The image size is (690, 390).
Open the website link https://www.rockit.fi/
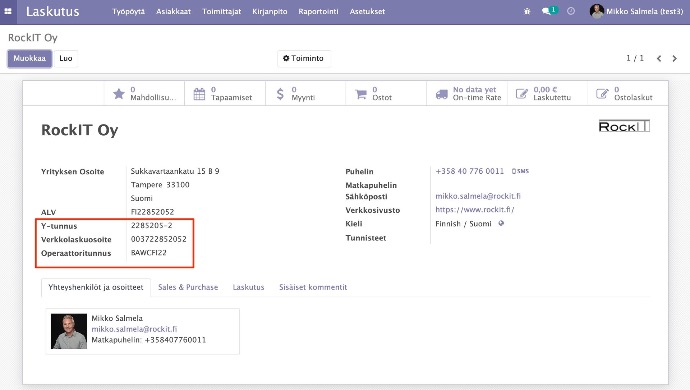point(475,210)
